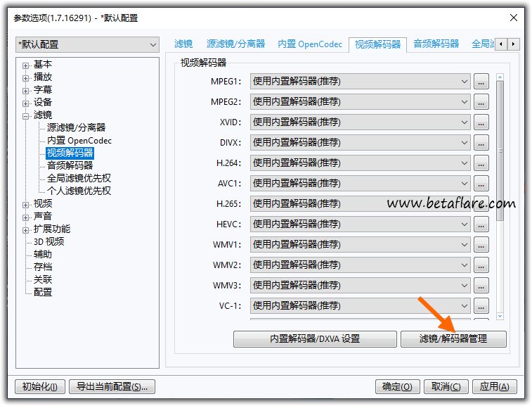Select 全局滤镜优先权 in the tree

79,178
